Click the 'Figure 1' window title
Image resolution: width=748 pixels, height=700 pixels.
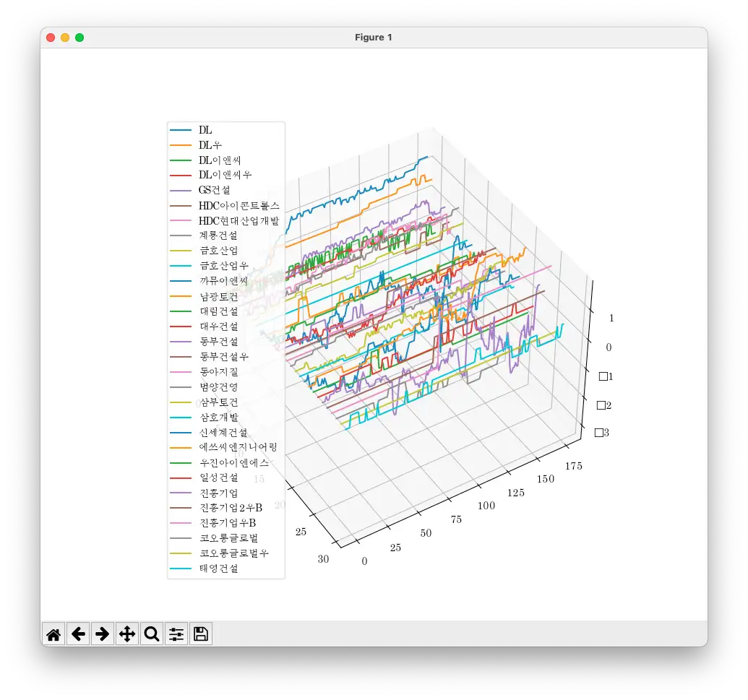[x=374, y=37]
